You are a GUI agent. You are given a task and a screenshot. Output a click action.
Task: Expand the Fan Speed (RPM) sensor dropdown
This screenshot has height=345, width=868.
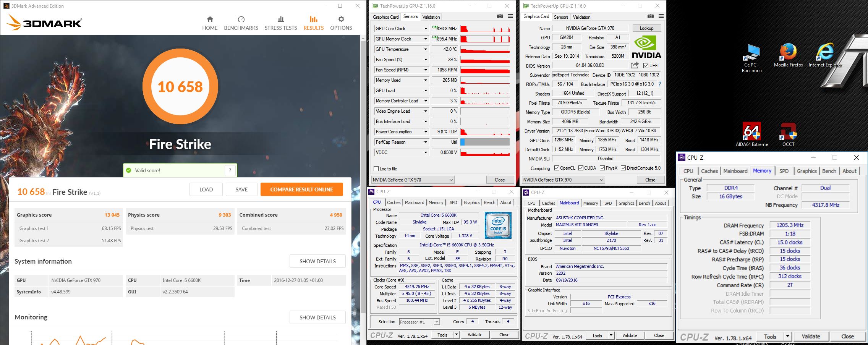(426, 70)
